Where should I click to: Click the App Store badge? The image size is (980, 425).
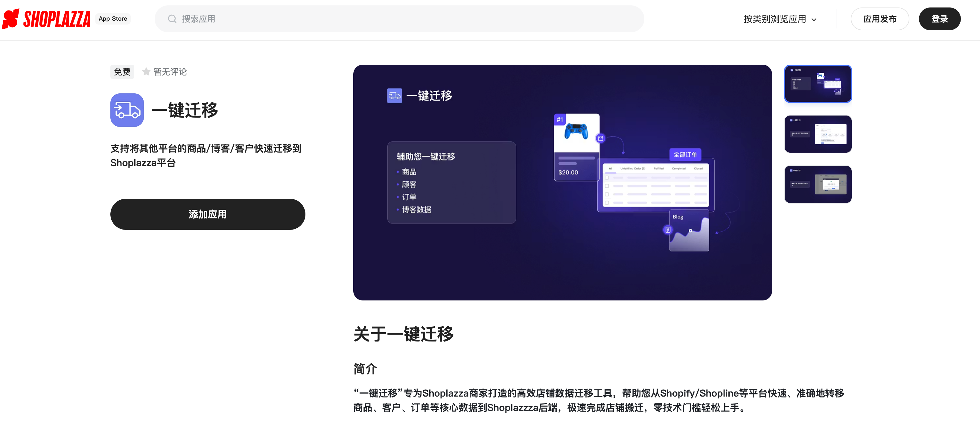coord(113,19)
